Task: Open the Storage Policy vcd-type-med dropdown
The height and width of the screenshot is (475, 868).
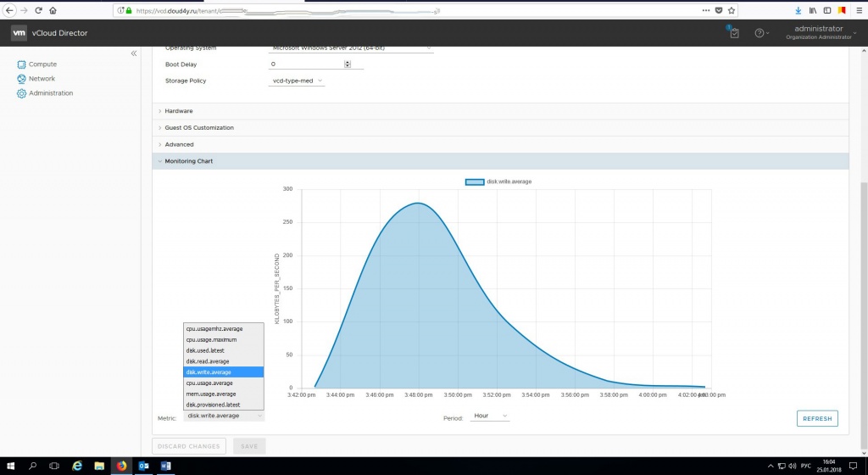Action: [297, 81]
